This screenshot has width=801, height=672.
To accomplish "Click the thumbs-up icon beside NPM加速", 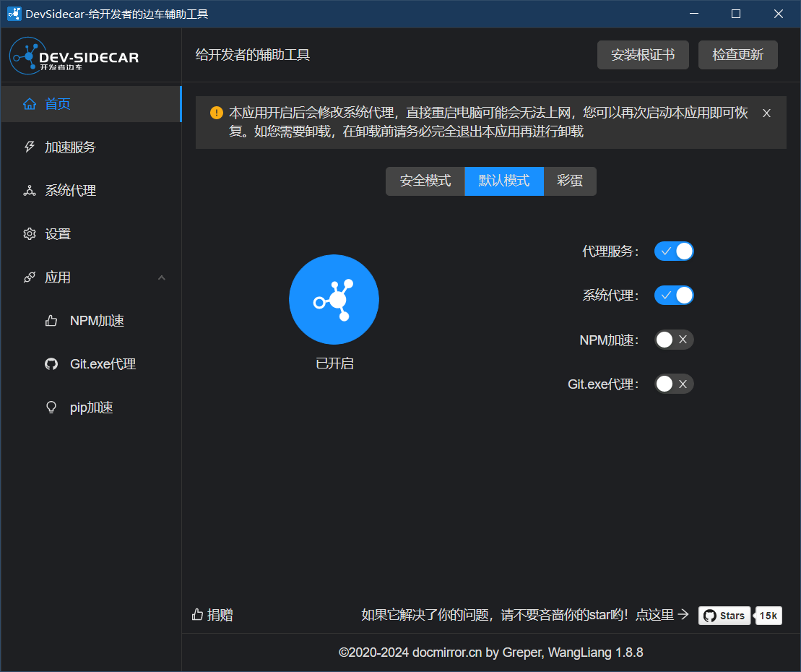I will (x=51, y=321).
